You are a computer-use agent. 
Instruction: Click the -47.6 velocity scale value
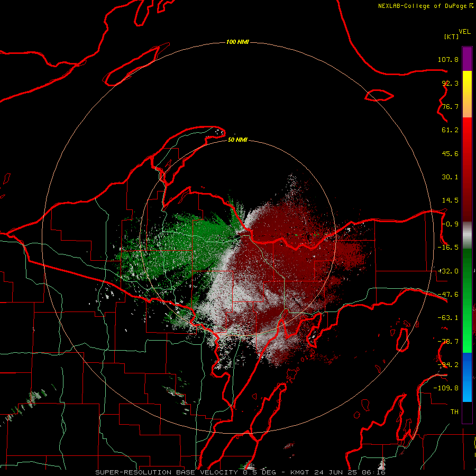(448, 295)
